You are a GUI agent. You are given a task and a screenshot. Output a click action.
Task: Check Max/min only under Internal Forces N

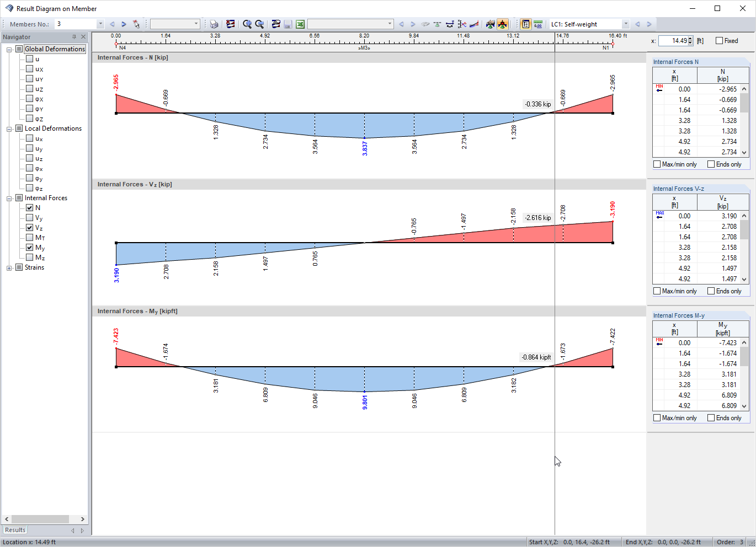tap(657, 164)
